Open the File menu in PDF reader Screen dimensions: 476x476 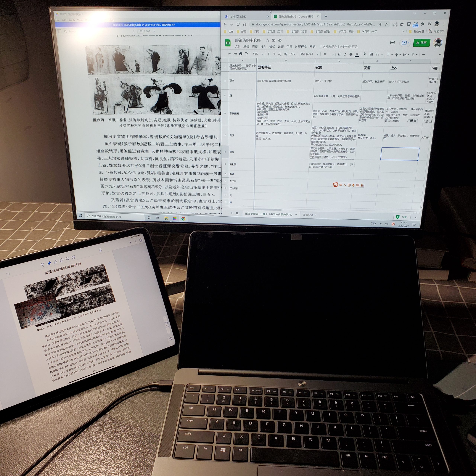58,20
